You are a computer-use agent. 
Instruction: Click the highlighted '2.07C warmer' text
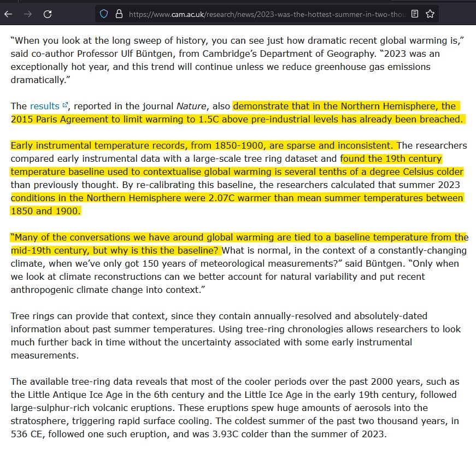pyautogui.click(x=240, y=198)
